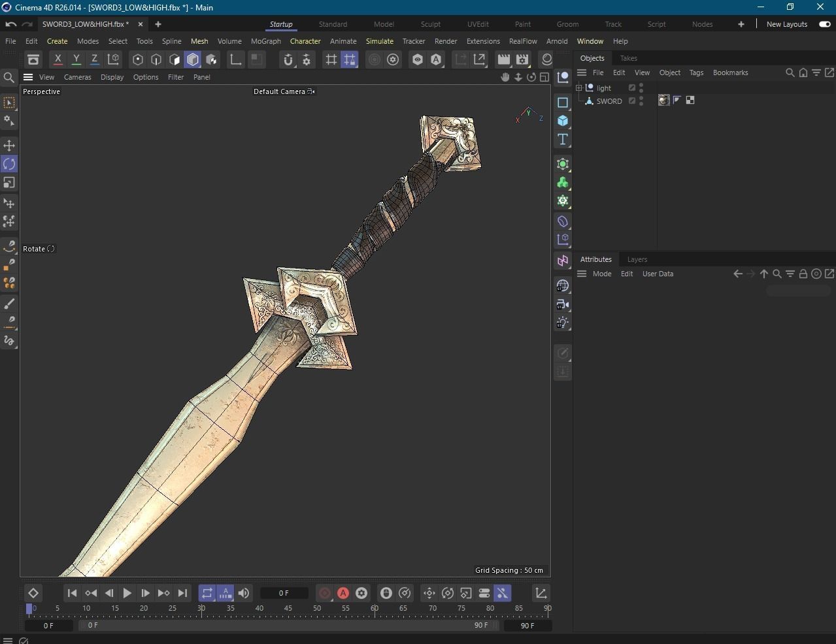Open Attributes Mode menu
The width and height of the screenshot is (836, 644).
[602, 274]
